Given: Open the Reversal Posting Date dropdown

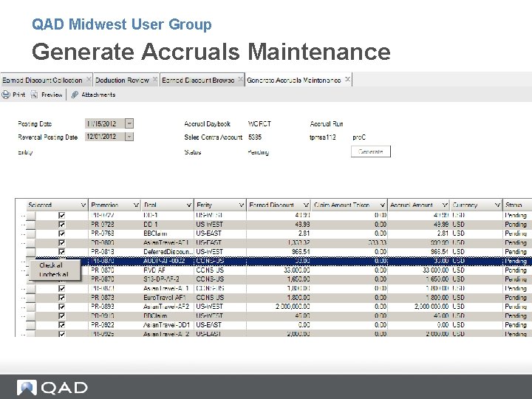Looking at the screenshot, I should 129,137.
